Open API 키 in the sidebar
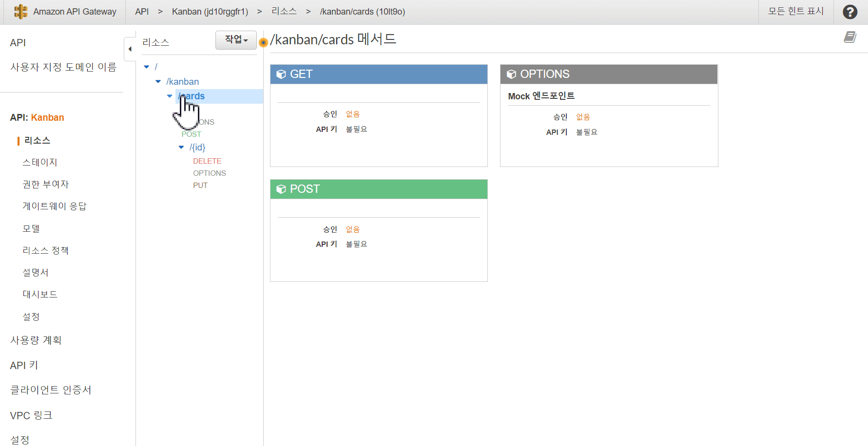Viewport: 868px width, 446px height. pyautogui.click(x=24, y=366)
